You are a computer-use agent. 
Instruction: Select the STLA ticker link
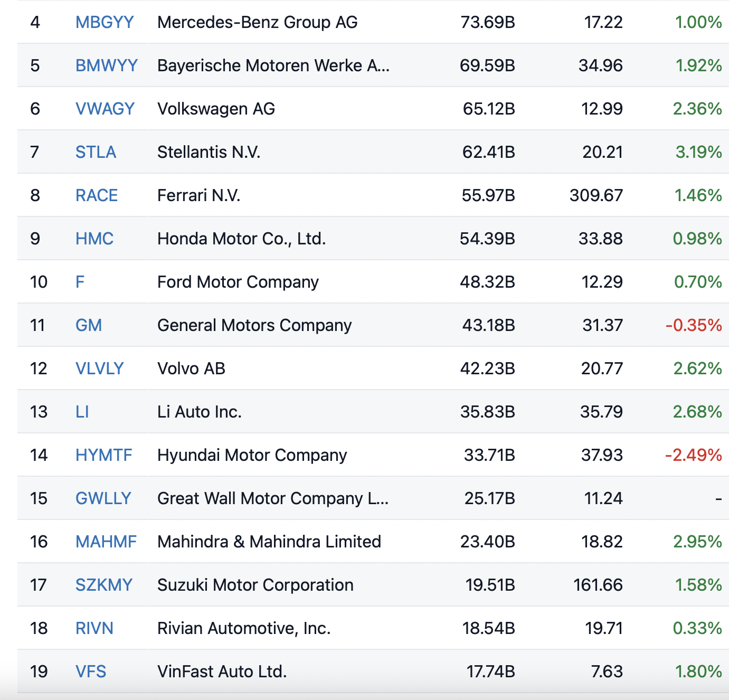tap(96, 152)
